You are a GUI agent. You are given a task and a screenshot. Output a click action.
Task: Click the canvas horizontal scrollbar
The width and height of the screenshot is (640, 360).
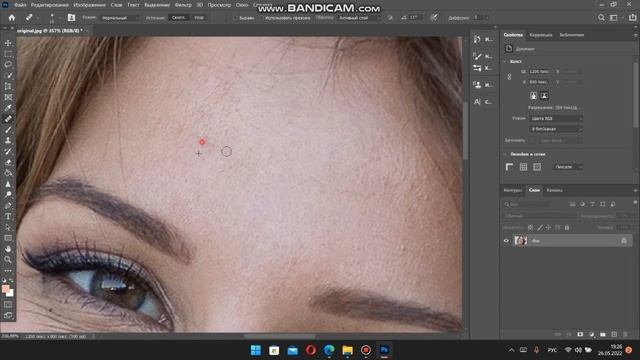point(280,336)
